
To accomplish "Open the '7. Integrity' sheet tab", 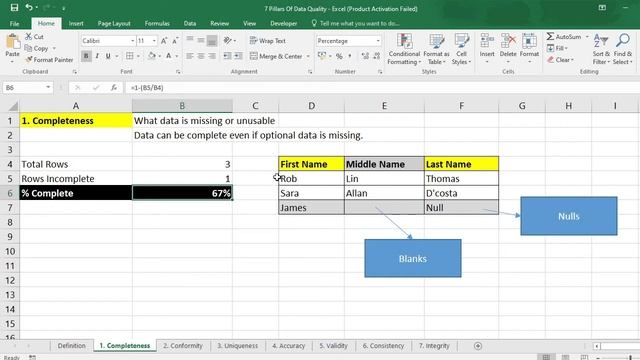I will click(x=434, y=346).
